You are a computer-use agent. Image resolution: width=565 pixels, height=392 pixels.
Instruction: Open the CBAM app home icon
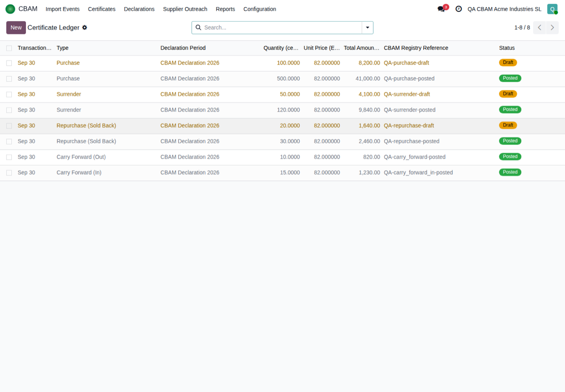(10, 9)
